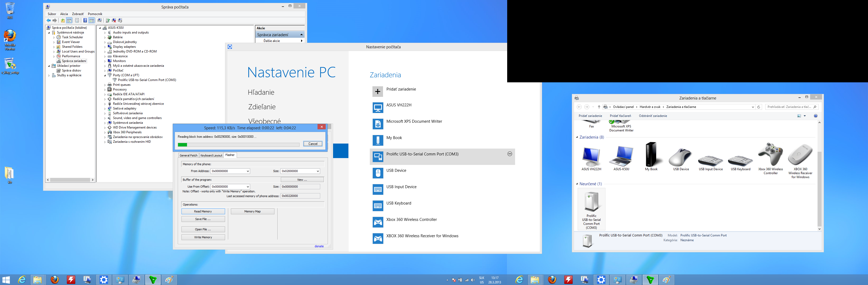Screen dimensions: 868x285
Task: Collapse Správca zariadení actions section arrow
Action: pyautogui.click(x=301, y=35)
